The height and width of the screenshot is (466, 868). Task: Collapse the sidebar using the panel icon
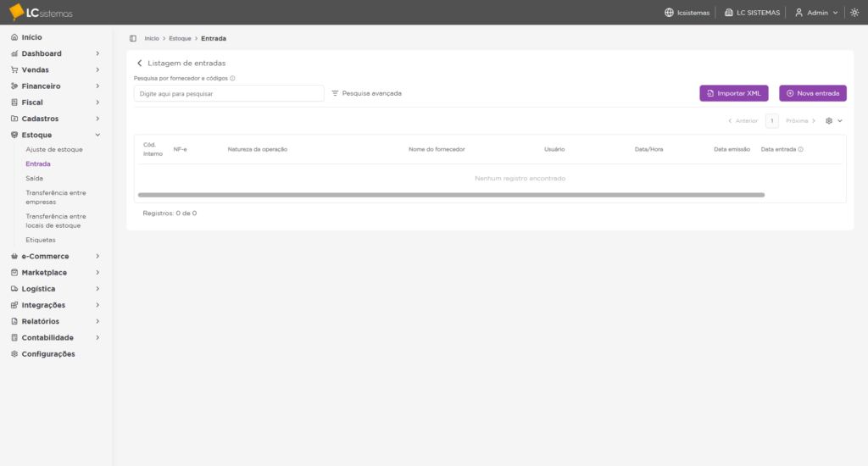point(133,38)
